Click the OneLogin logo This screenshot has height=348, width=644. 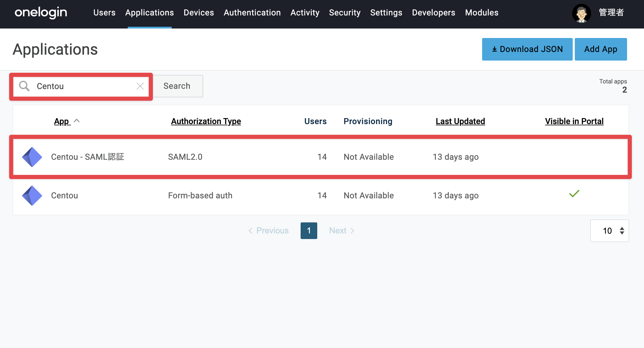pos(41,12)
